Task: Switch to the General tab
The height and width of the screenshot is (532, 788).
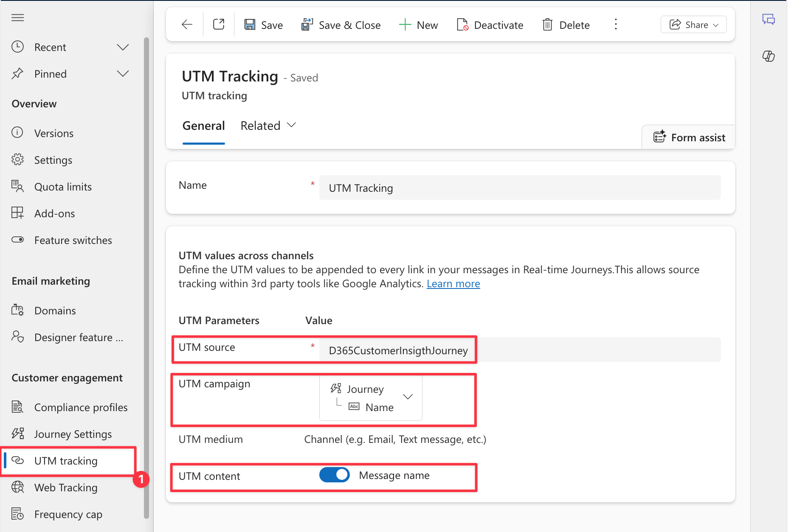Action: [x=203, y=126]
